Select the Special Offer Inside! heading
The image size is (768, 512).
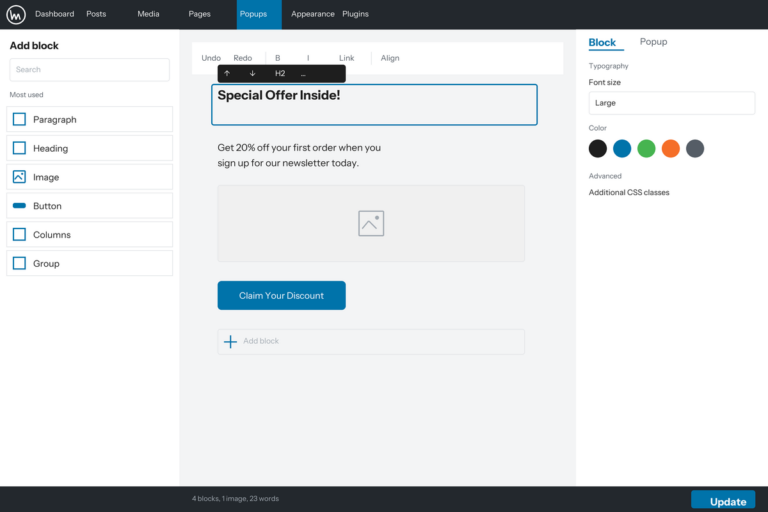pos(279,95)
